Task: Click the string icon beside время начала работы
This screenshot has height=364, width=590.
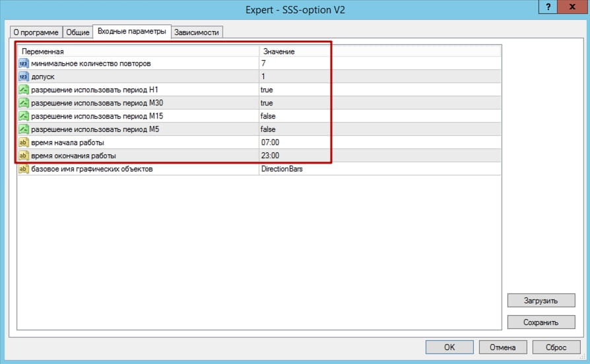Action: coord(24,142)
